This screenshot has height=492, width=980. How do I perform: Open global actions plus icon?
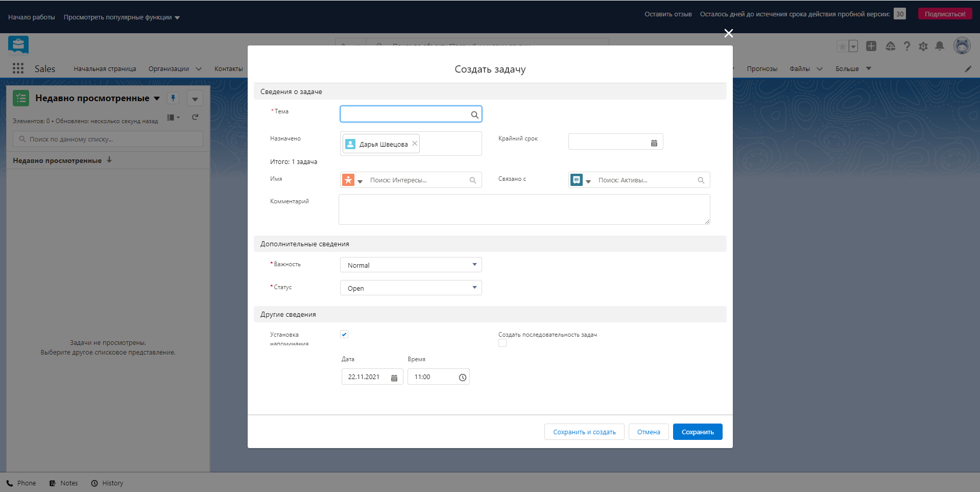(x=871, y=46)
